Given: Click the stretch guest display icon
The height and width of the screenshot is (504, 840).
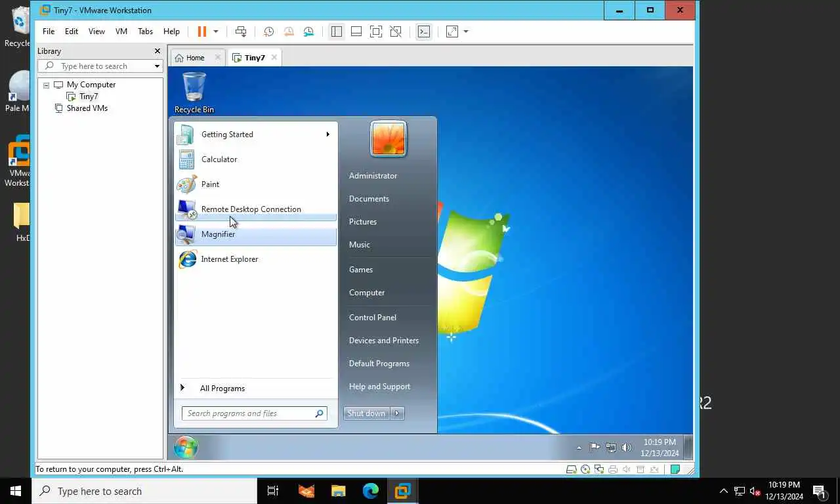Looking at the screenshot, I should [452, 31].
